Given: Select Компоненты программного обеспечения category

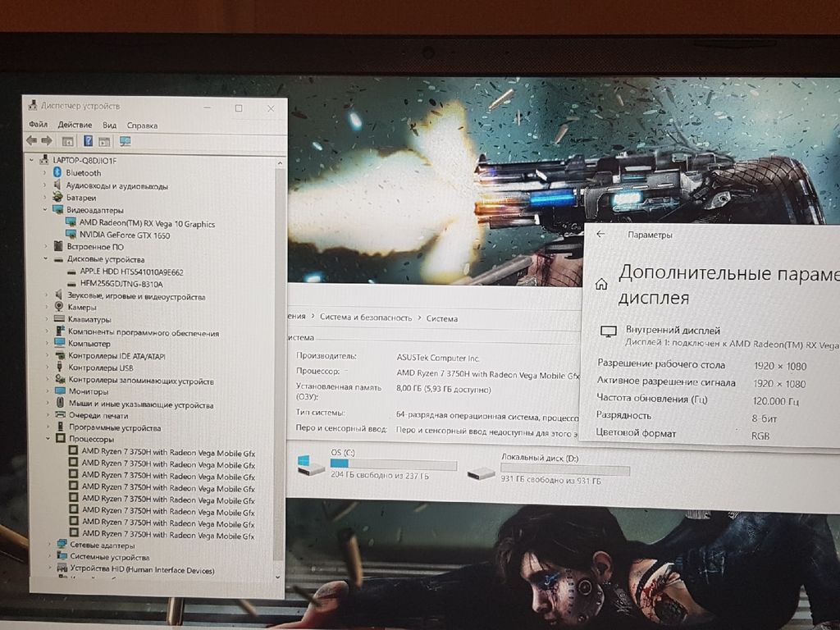Looking at the screenshot, I should [144, 332].
